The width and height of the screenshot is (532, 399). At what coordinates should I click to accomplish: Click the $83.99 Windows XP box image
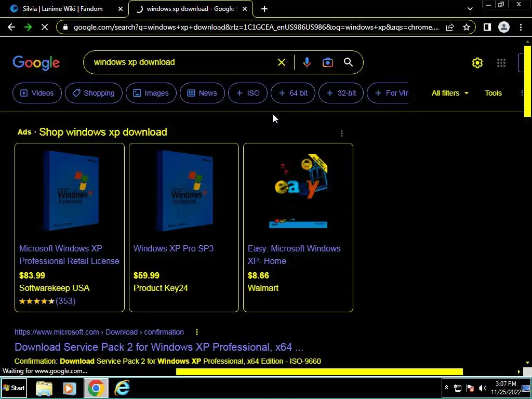pyautogui.click(x=70, y=191)
